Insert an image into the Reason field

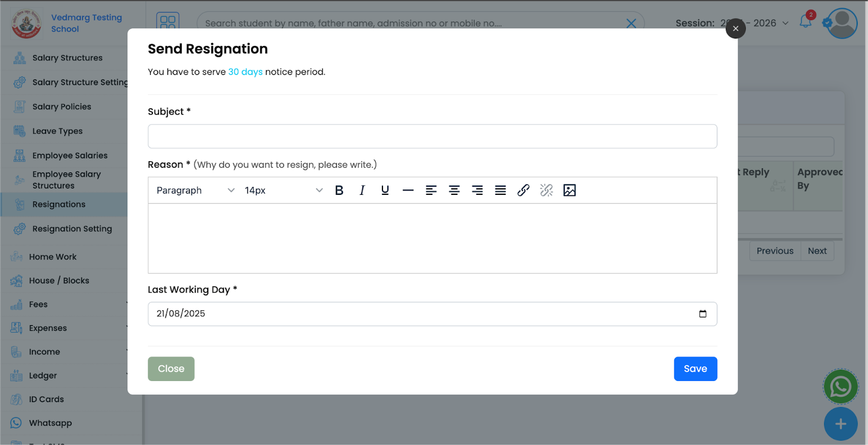570,190
